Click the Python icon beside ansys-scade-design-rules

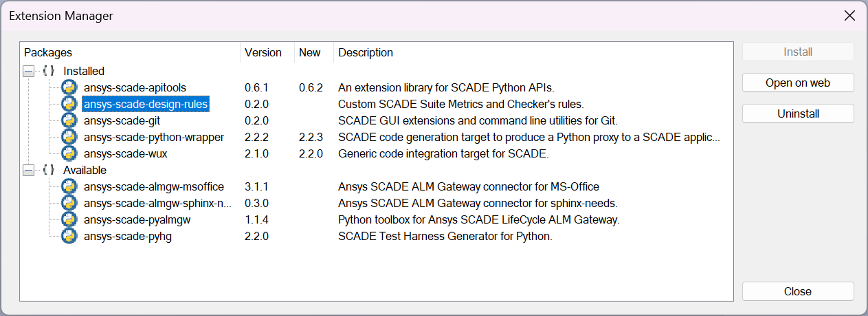(69, 104)
